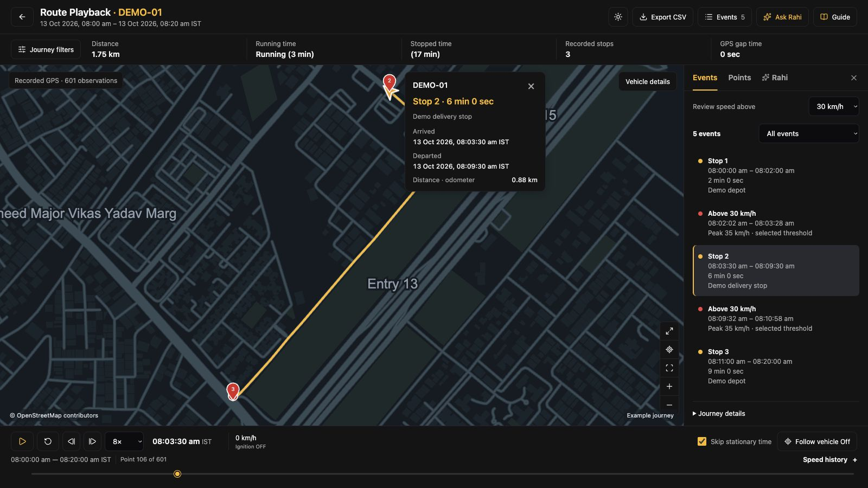The width and height of the screenshot is (868, 488).
Task: Click Export CSV button
Action: pos(662,17)
